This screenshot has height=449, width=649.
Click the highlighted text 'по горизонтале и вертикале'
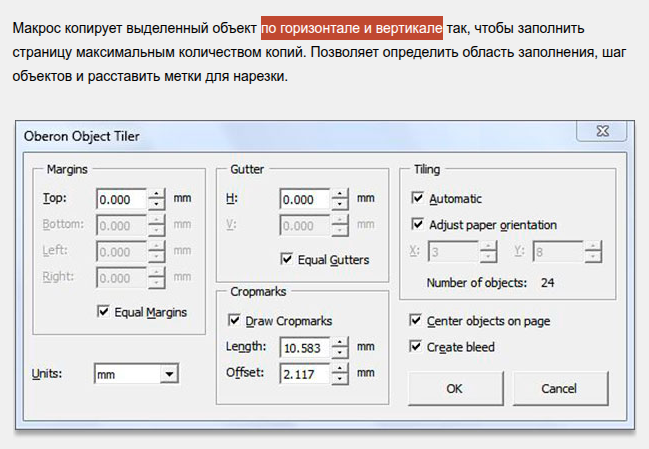coord(352,28)
